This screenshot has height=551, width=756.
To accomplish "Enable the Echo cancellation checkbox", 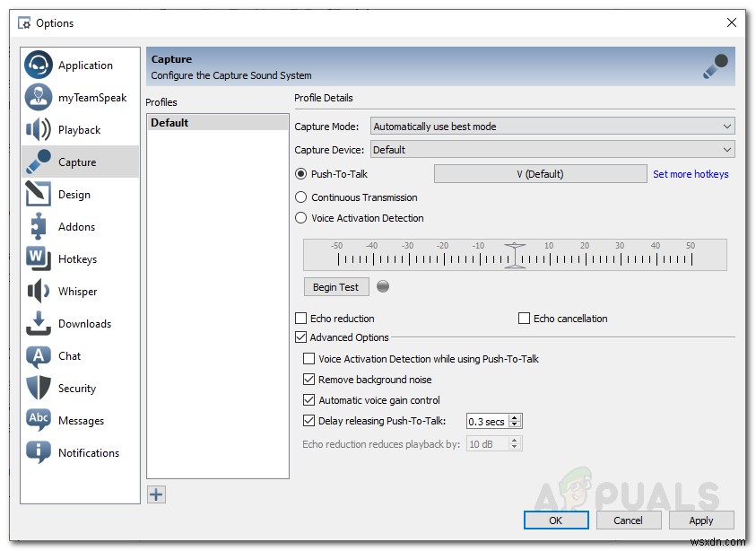I will click(523, 318).
